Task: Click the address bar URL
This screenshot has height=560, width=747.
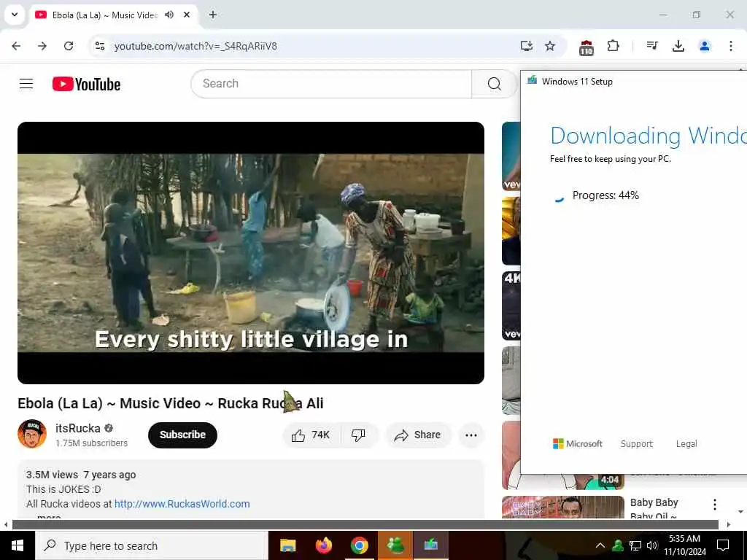Action: coord(196,46)
